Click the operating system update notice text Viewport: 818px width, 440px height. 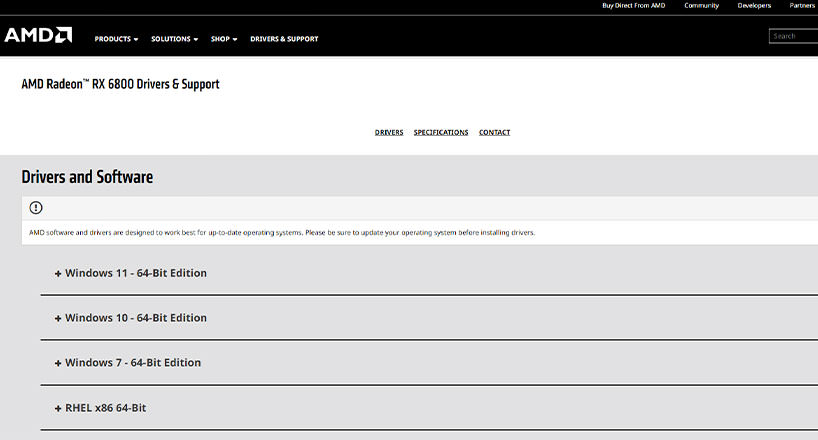point(282,233)
